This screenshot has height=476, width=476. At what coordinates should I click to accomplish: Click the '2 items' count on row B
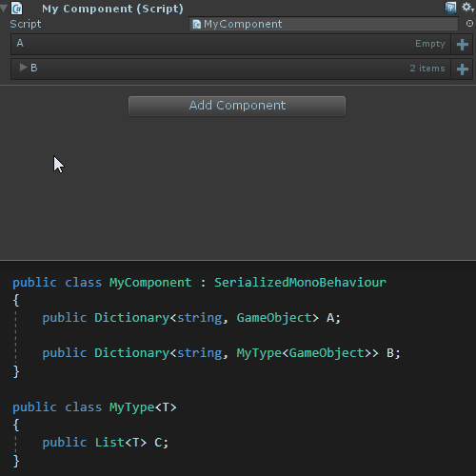427,69
